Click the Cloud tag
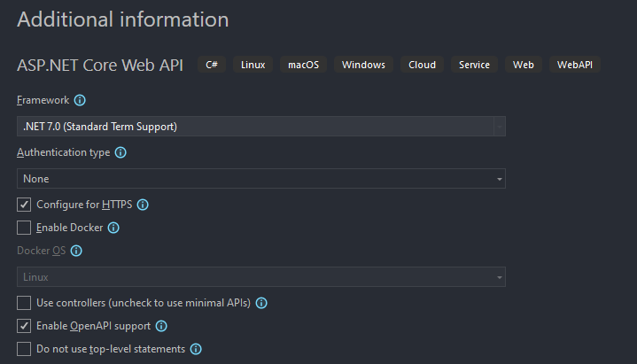The image size is (637, 364). point(422,65)
